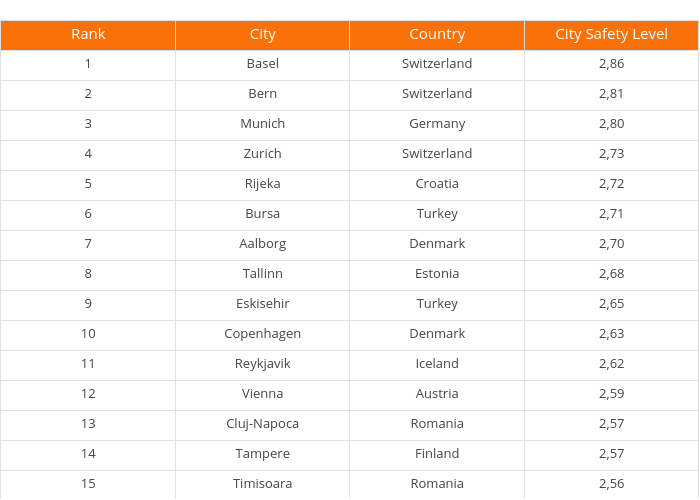Select the Estonia country cell

point(437,274)
